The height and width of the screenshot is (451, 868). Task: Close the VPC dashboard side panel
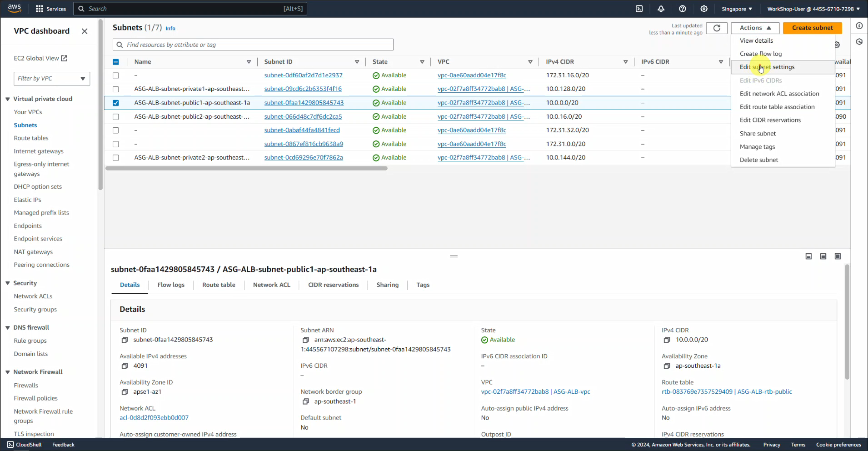pyautogui.click(x=85, y=31)
